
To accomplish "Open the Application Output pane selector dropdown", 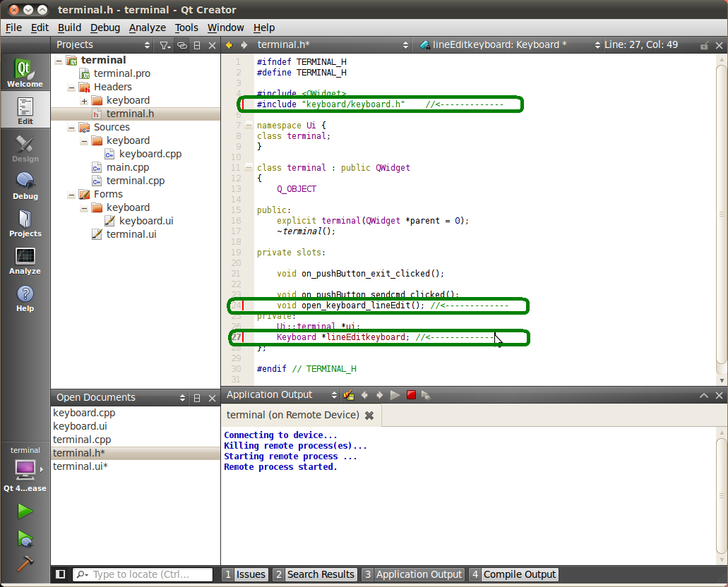I will (282, 395).
